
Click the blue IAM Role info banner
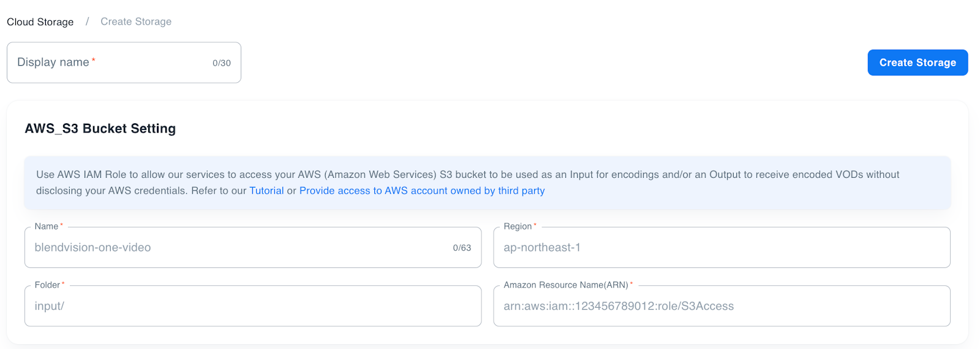pyautogui.click(x=674, y=183)
